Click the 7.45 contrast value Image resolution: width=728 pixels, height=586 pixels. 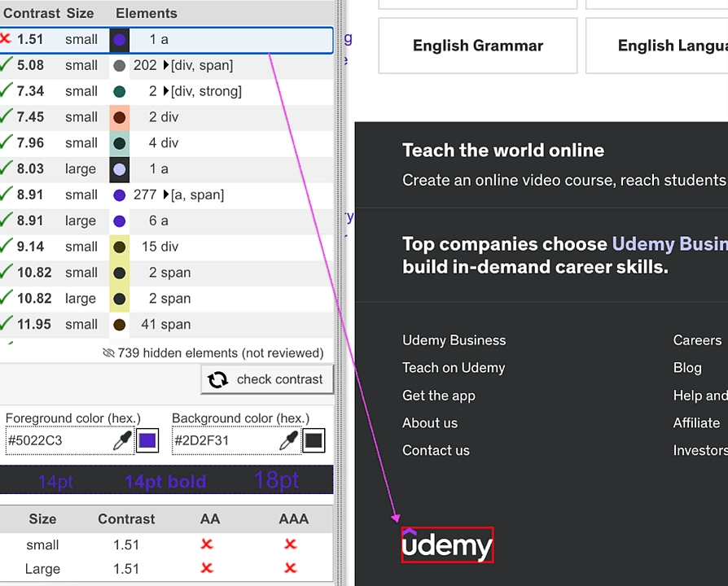[31, 117]
